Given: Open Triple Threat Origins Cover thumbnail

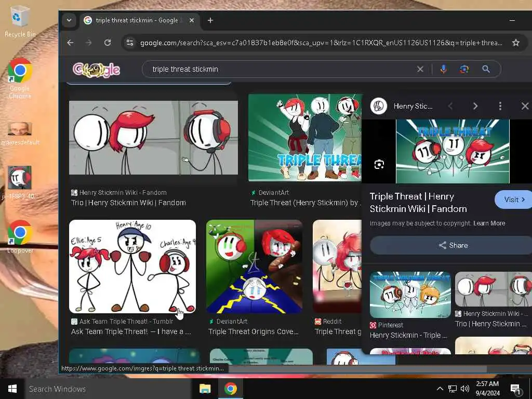Looking at the screenshot, I should 254,267.
